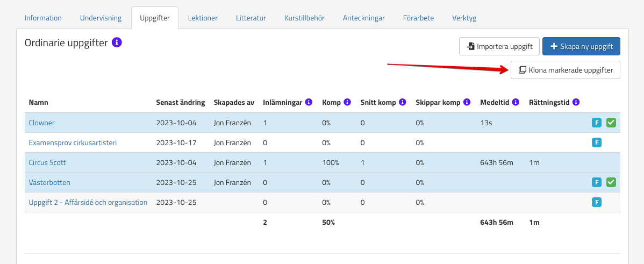Click info icon next to Medeltid column
The height and width of the screenshot is (264, 644).
[516, 102]
